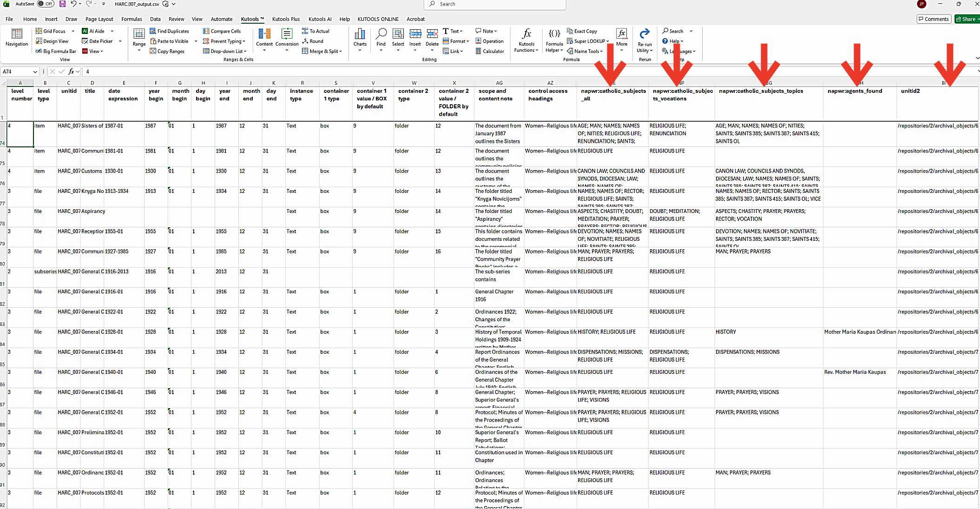This screenshot has width=980, height=509.
Task: Open the Comments button
Action: click(x=934, y=19)
